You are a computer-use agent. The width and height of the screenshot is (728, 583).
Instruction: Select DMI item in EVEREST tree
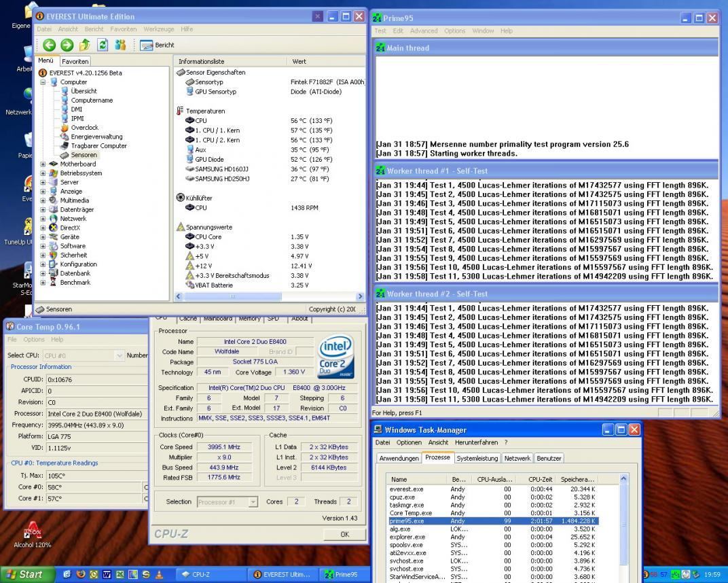pyautogui.click(x=77, y=109)
